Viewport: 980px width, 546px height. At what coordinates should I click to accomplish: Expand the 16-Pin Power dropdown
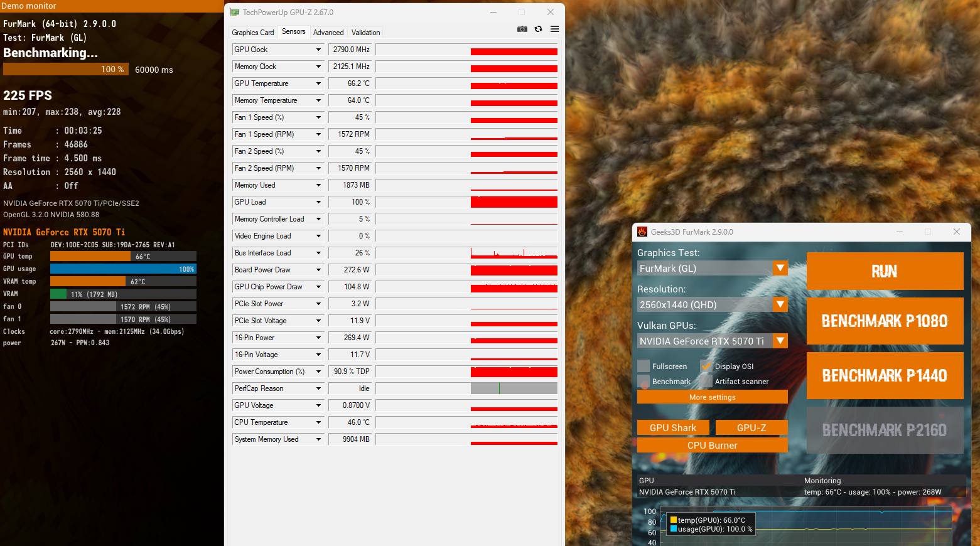tap(318, 338)
